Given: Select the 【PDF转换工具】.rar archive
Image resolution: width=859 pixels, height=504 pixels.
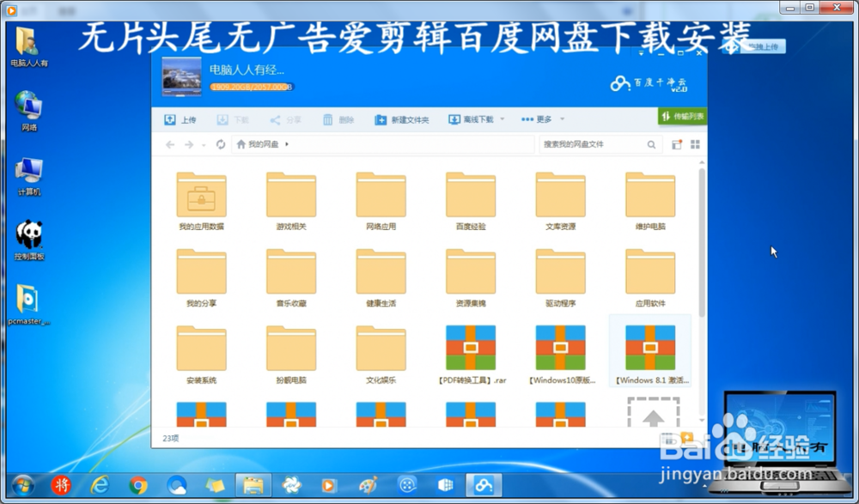Looking at the screenshot, I should click(x=471, y=355).
